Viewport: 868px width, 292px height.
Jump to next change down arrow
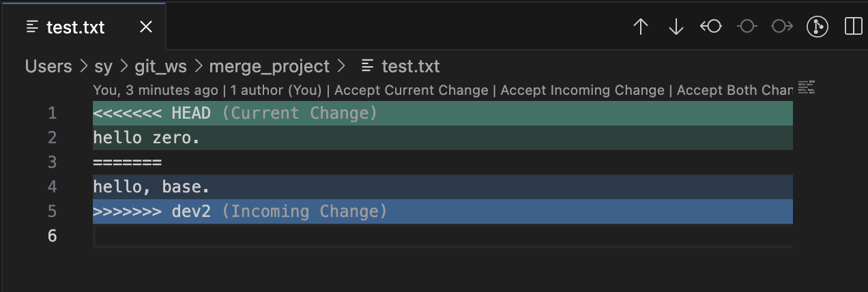[676, 27]
